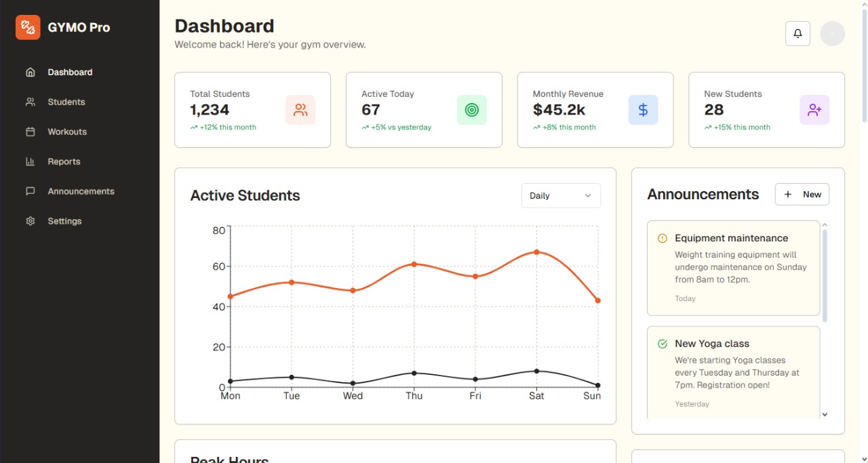Click the warning icon beside Equipment maintenance
Viewport: 868px width, 463px height.
point(663,238)
